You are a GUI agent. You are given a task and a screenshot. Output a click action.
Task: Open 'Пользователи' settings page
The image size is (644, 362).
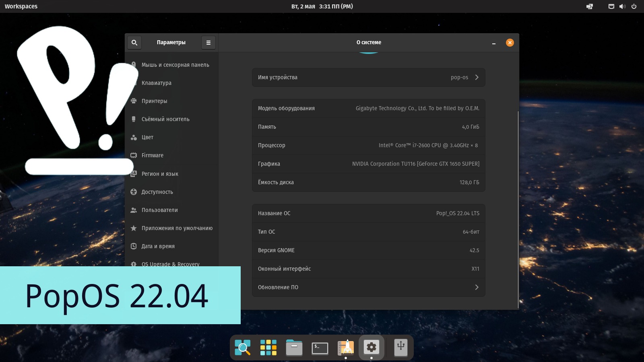(159, 210)
